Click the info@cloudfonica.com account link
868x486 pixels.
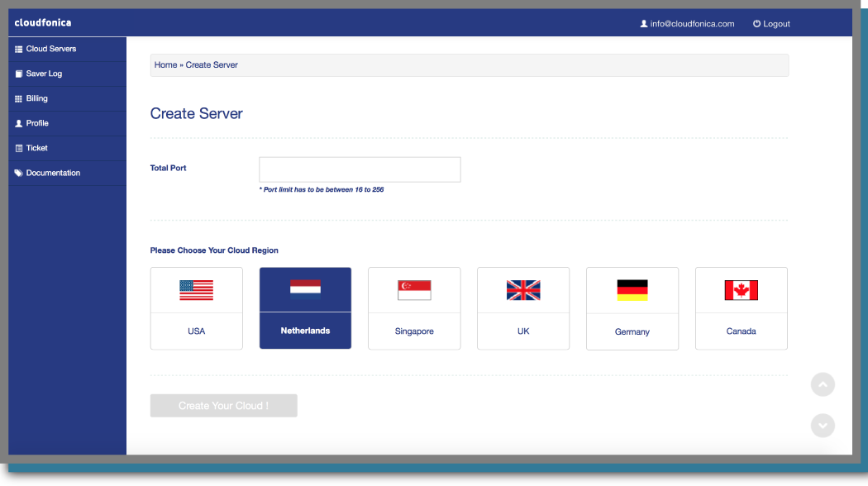pos(692,24)
